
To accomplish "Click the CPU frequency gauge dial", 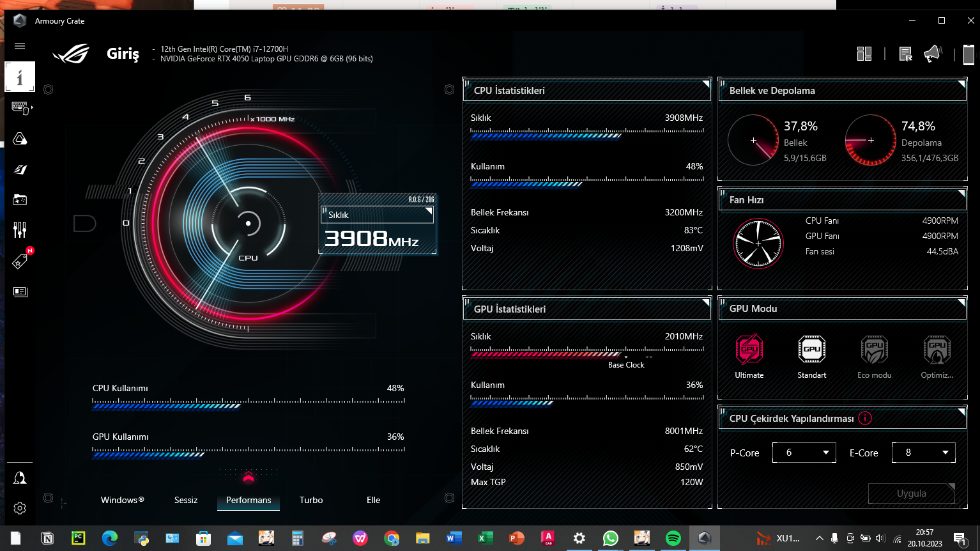I will pyautogui.click(x=249, y=223).
